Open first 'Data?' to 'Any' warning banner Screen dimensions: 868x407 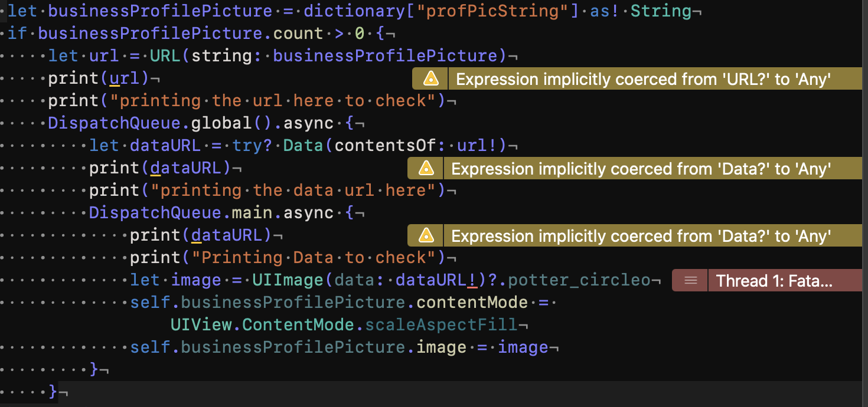click(635, 169)
